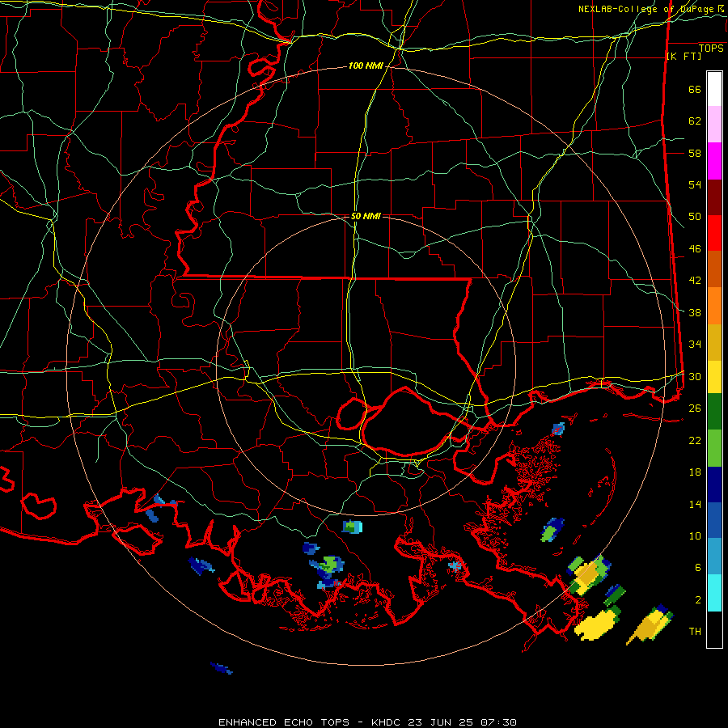This screenshot has height=728, width=728.
Task: Pick the light green legend swatch
Action: (714, 448)
